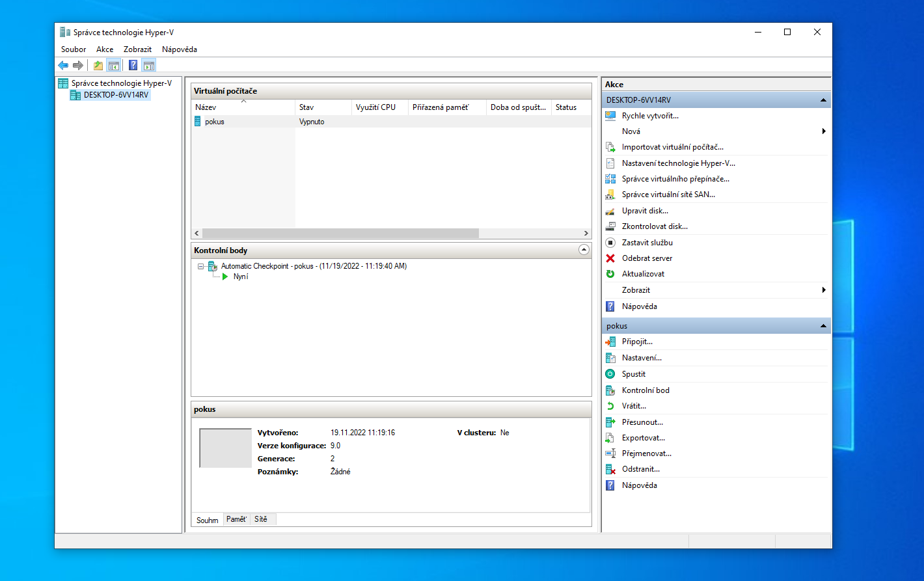The height and width of the screenshot is (581, 924).
Task: Click the Zkontrolovat disk icon
Action: [610, 226]
